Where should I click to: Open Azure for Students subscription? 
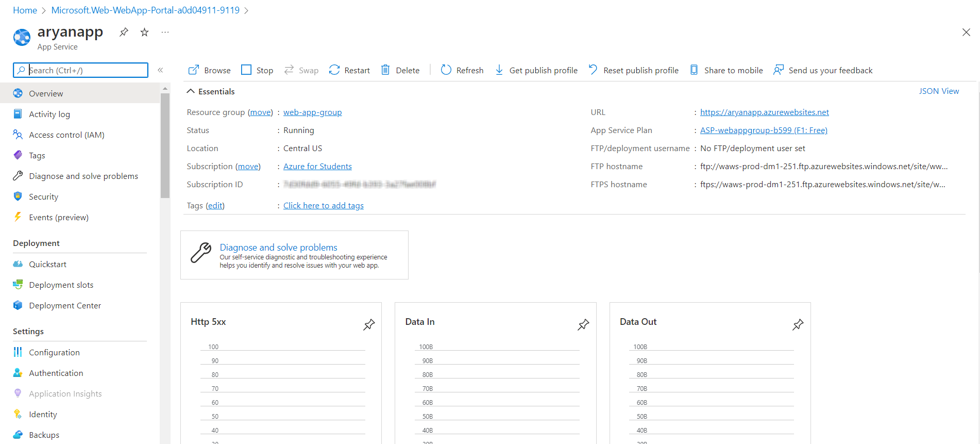317,167
